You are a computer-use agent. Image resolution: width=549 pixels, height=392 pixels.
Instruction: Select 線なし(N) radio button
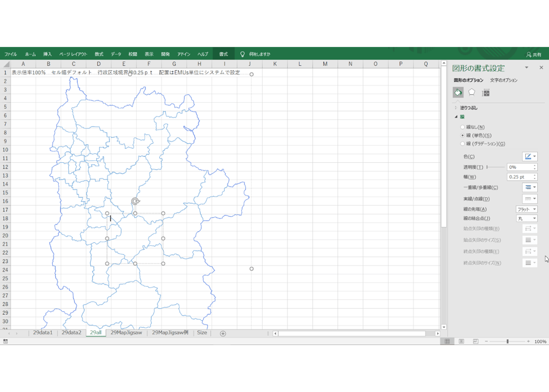462,127
